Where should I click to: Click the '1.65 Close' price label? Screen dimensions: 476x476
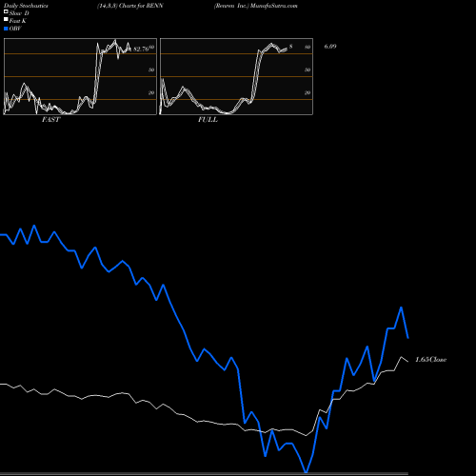click(x=431, y=360)
